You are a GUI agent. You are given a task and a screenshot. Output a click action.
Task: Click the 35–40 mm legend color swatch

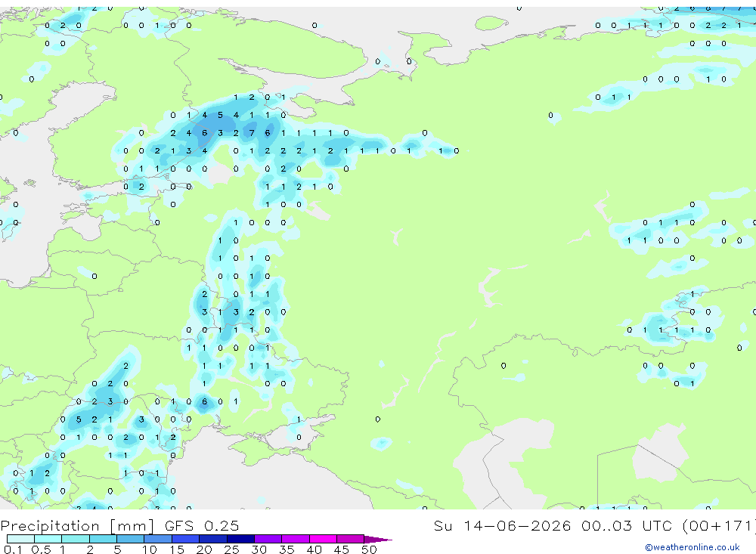[296, 539]
